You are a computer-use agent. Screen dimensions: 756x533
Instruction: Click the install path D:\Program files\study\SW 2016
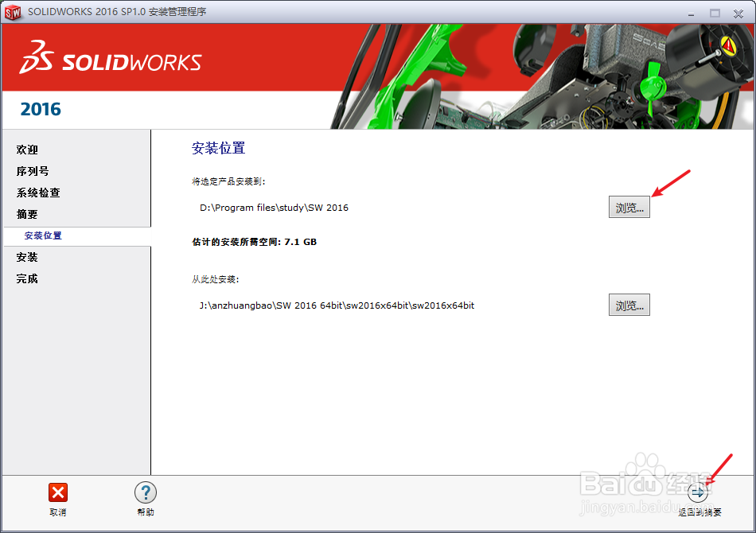(274, 208)
